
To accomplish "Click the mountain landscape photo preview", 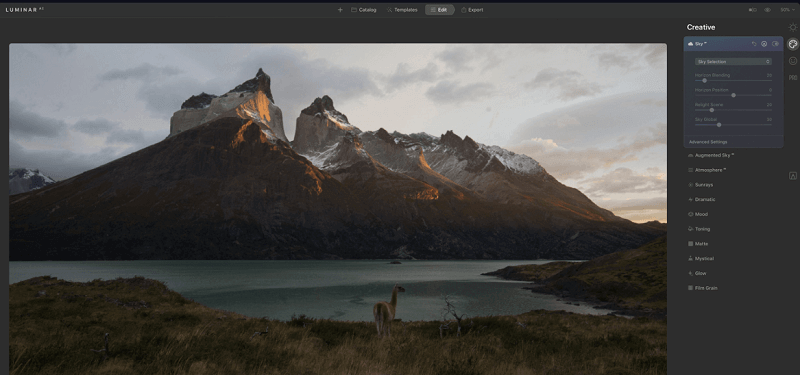I will (x=338, y=209).
